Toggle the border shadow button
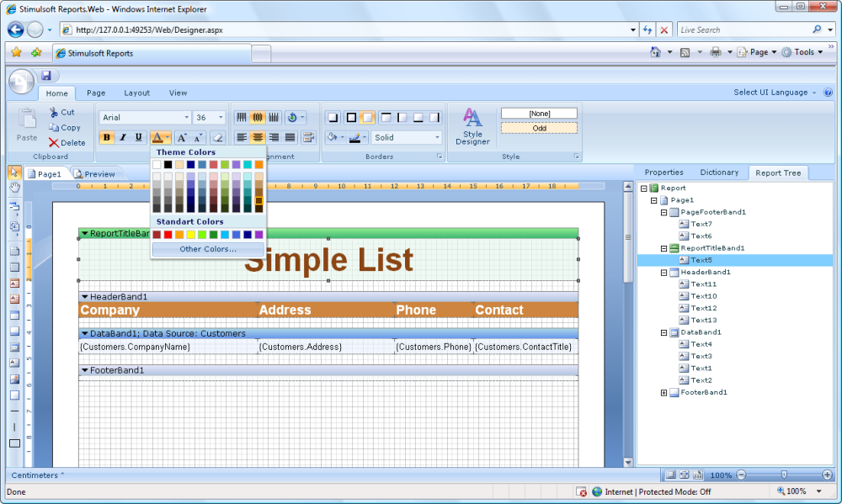842x504 pixels. point(333,117)
